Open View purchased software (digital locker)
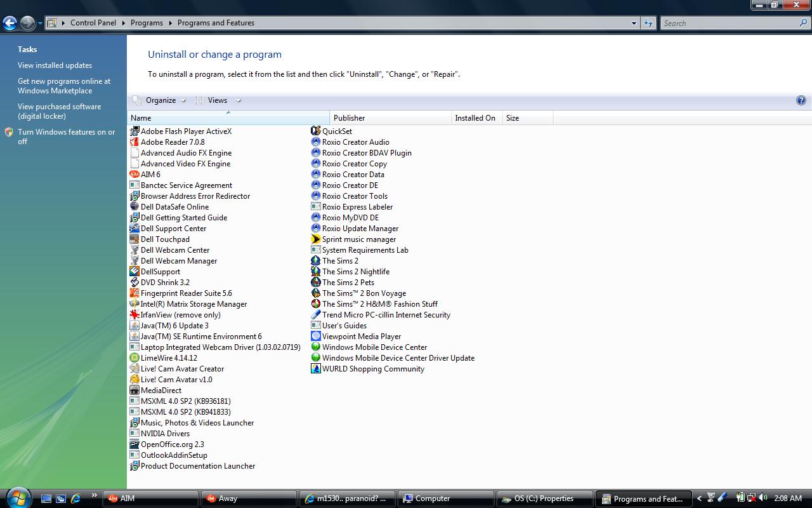Viewport: 812px width, 508px height. tap(59, 111)
